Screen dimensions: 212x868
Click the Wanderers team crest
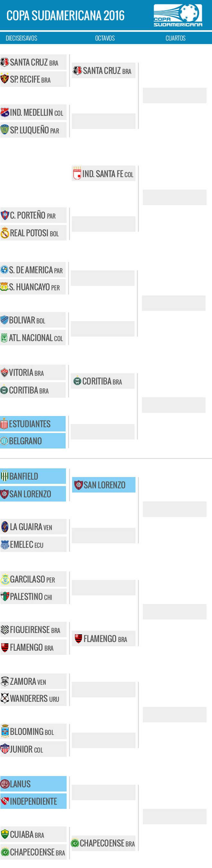point(5,699)
